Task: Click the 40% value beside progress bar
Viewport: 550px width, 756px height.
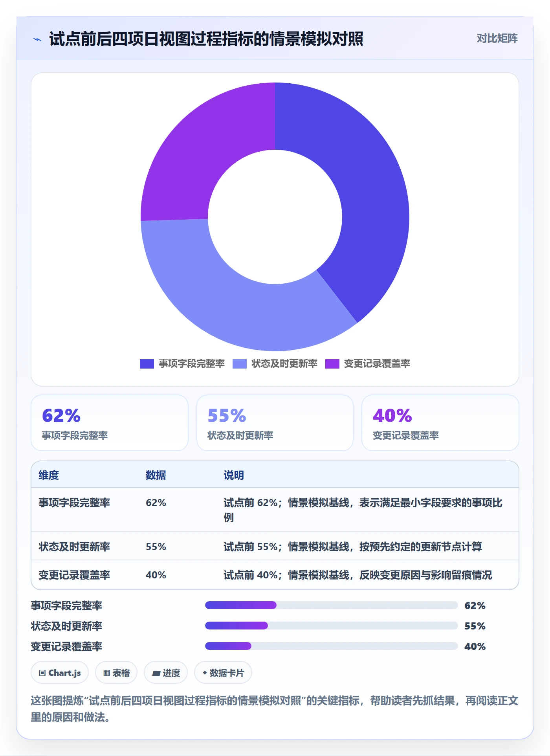Action: coord(475,646)
